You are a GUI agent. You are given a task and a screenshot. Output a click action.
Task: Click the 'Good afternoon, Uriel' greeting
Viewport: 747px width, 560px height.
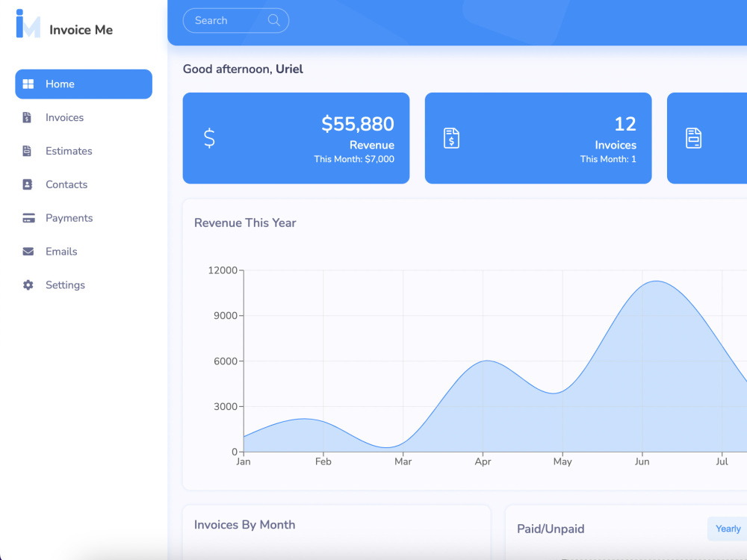[243, 69]
